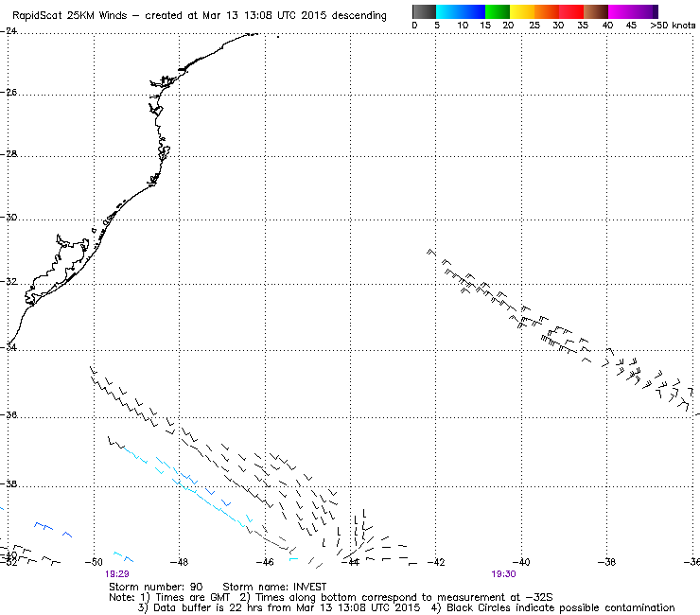The image size is (700, 615).
Task: Click the '-40' longitude axis label
Action: pyautogui.click(x=521, y=562)
